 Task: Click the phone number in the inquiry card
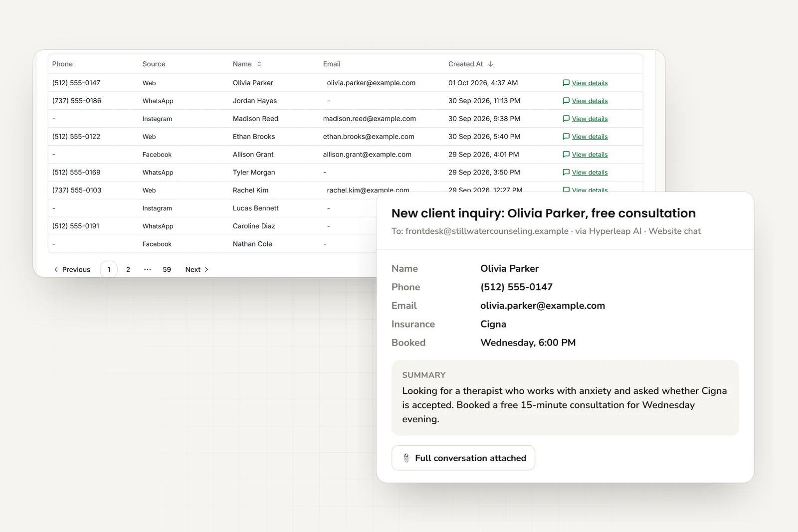point(516,287)
